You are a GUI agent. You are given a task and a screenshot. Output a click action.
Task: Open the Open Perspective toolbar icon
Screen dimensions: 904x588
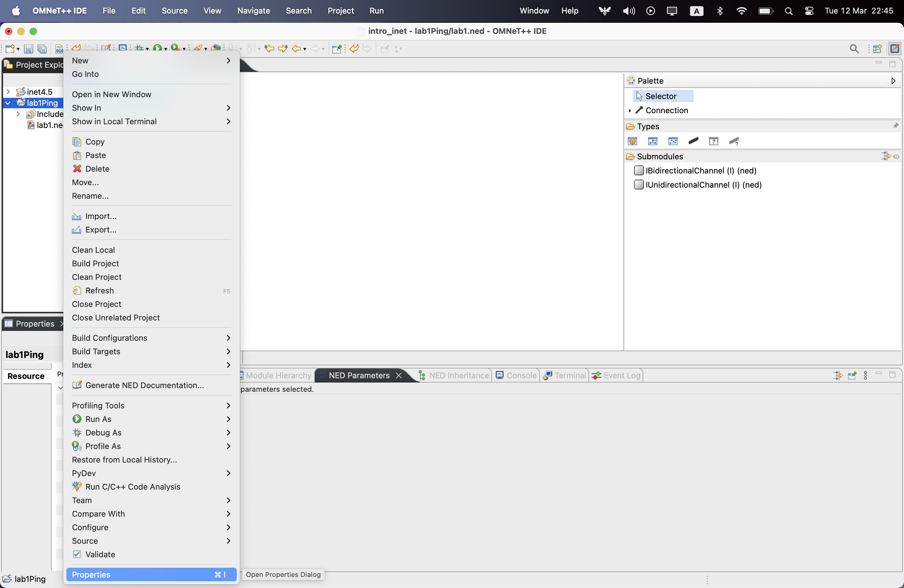[x=877, y=49]
